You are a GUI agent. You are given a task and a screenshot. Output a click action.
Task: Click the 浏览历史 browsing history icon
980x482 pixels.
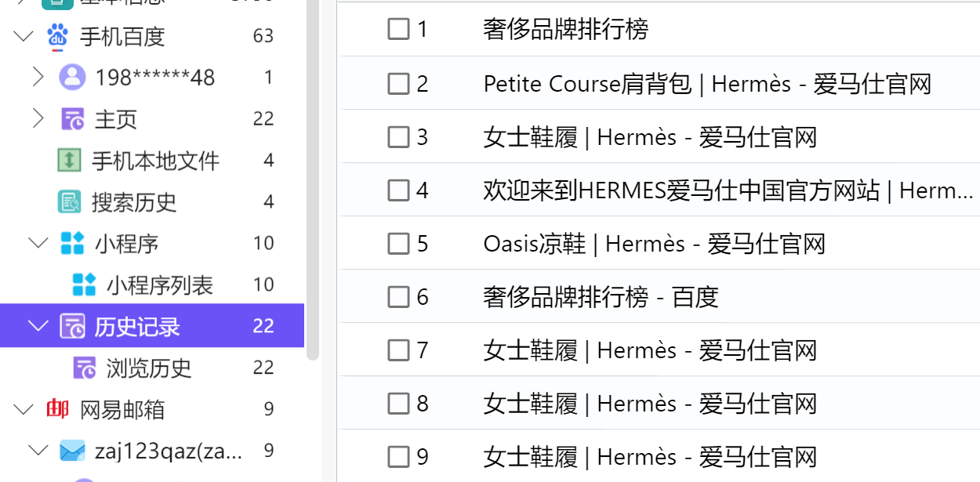click(x=84, y=368)
